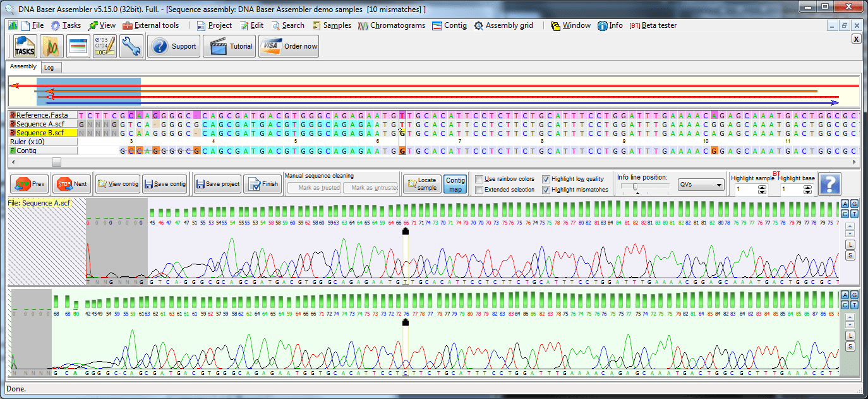The image size is (868, 399).
Task: Increase the Highlight sample spinner value
Action: coord(763,187)
